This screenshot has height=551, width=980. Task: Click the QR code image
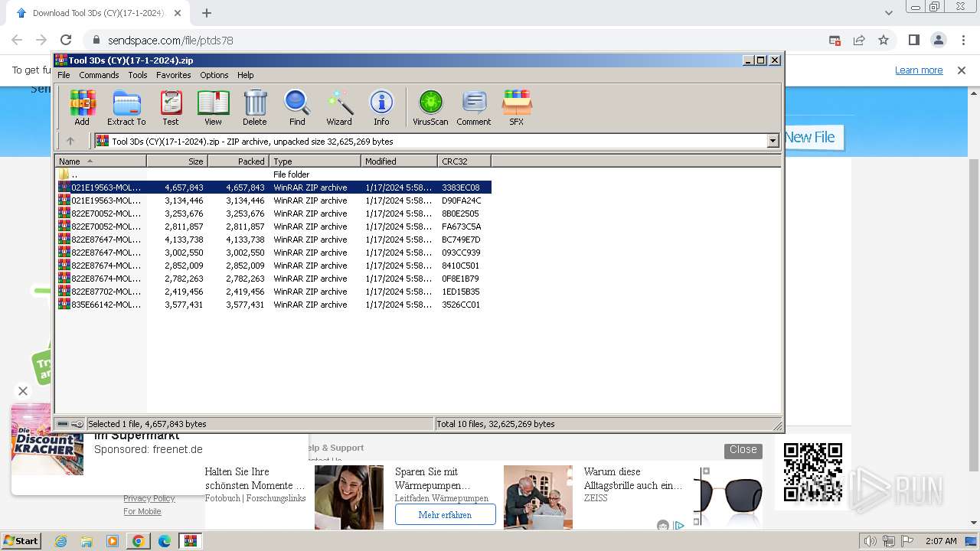813,472
